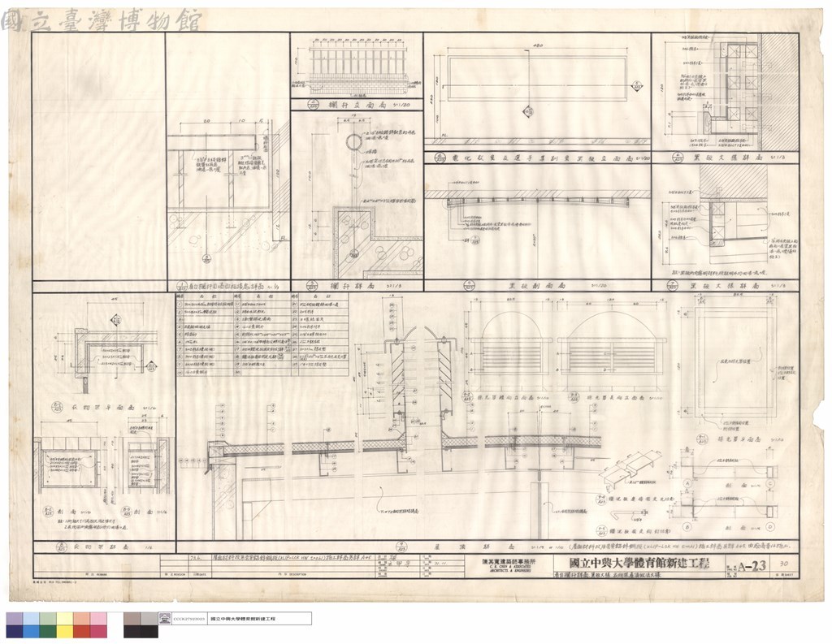Click the museum logo icon beside the catalog number

164,619
